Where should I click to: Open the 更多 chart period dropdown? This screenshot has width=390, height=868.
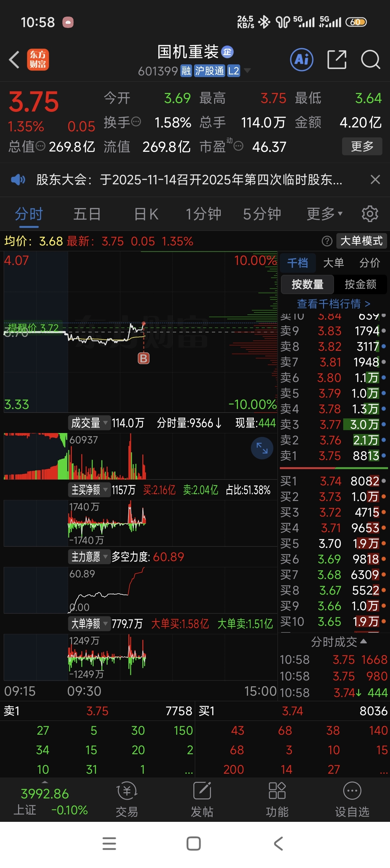click(324, 214)
